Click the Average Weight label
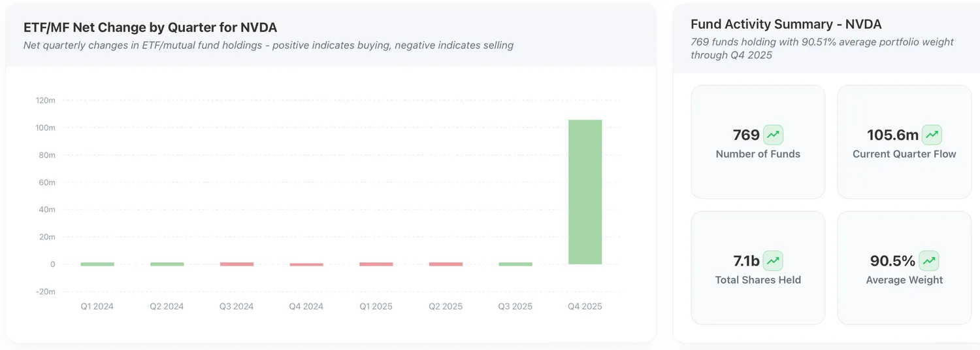 pyautogui.click(x=904, y=280)
